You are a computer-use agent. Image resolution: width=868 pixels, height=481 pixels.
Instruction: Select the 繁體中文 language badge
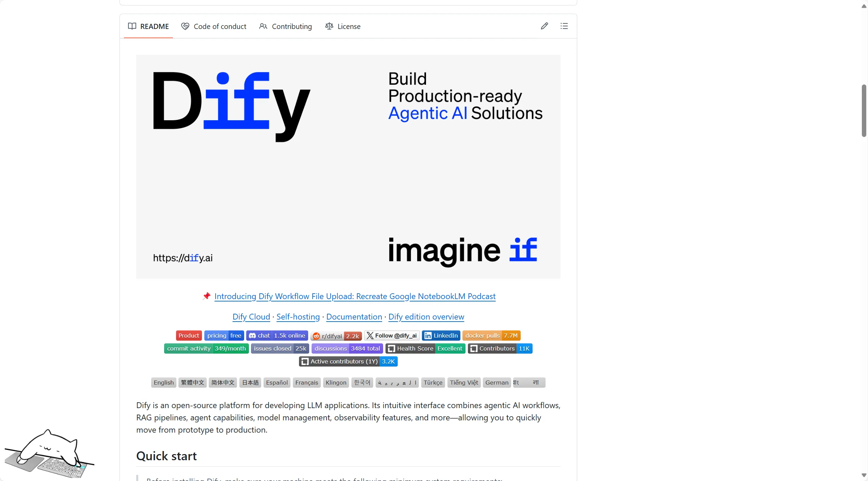193,383
